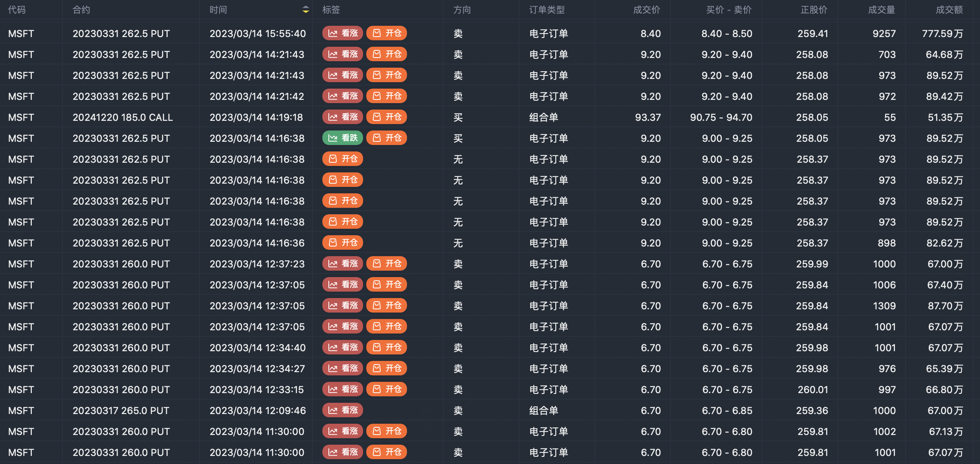Click the stock price 259.36
This screenshot has width=980, height=464.
point(812,410)
